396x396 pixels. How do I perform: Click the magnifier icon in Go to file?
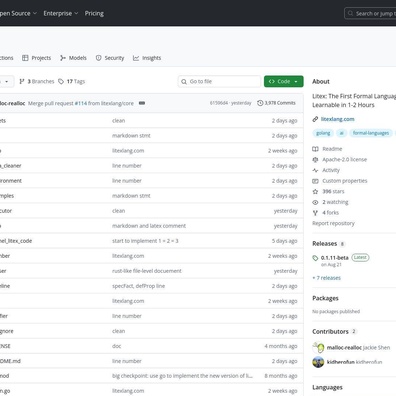(x=184, y=81)
